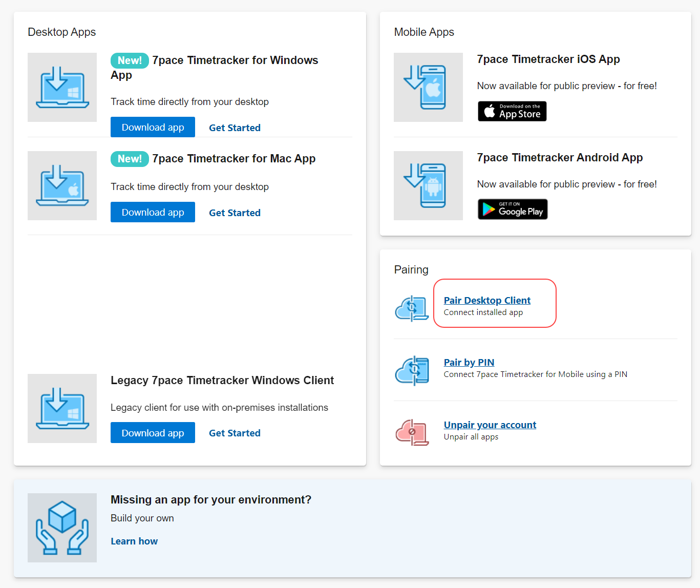Click the '7pace Timetracker for Windows App' title
The image size is (700, 588).
pyautogui.click(x=215, y=68)
